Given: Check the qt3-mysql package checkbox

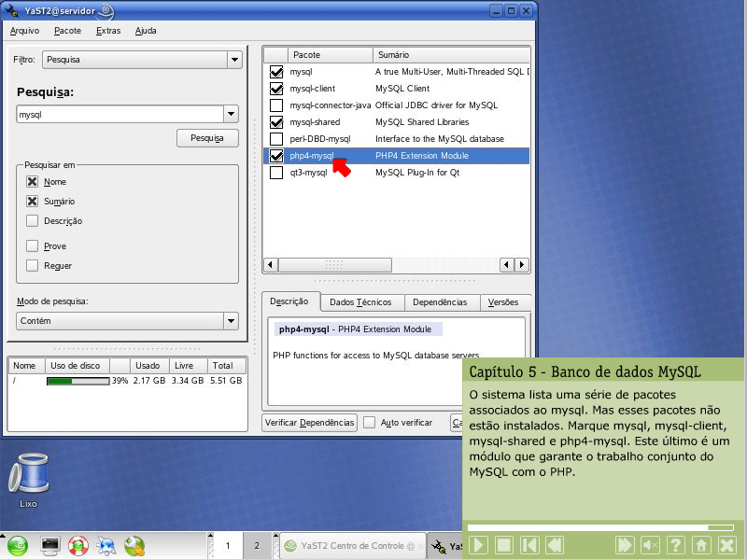Looking at the screenshot, I should (x=275, y=173).
